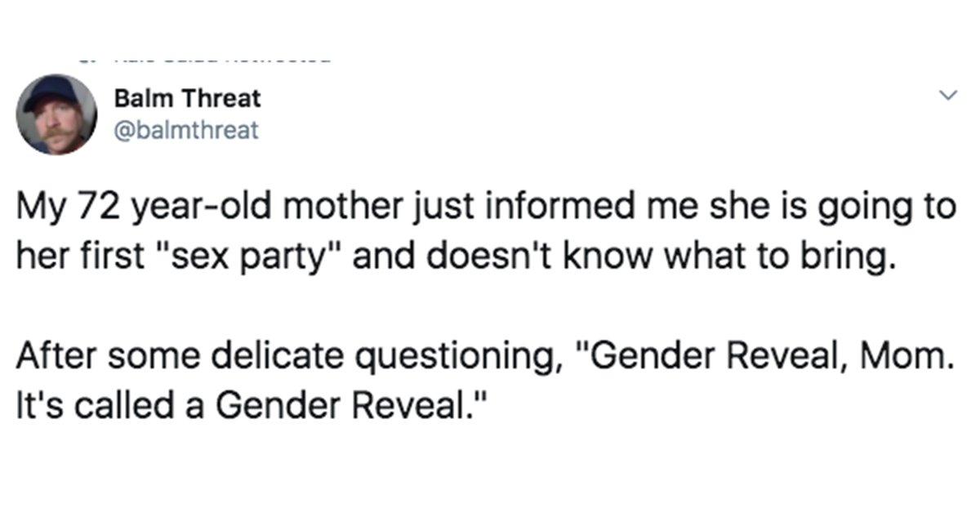Open the @balmthreat handle link
The width and height of the screenshot is (980, 513).
click(186, 129)
